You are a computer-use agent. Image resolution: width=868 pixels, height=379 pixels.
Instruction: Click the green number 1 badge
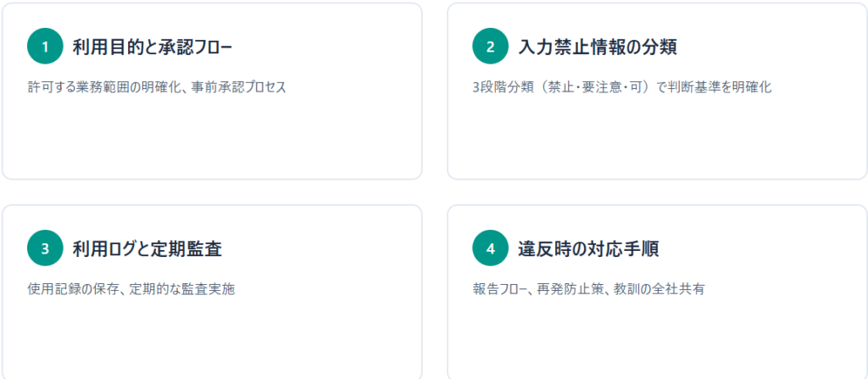coord(45,47)
